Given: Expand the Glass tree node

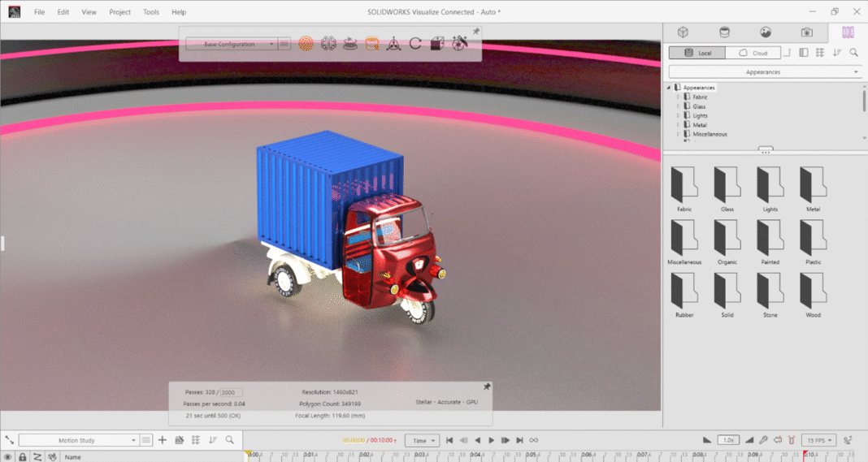Looking at the screenshot, I should [678, 106].
